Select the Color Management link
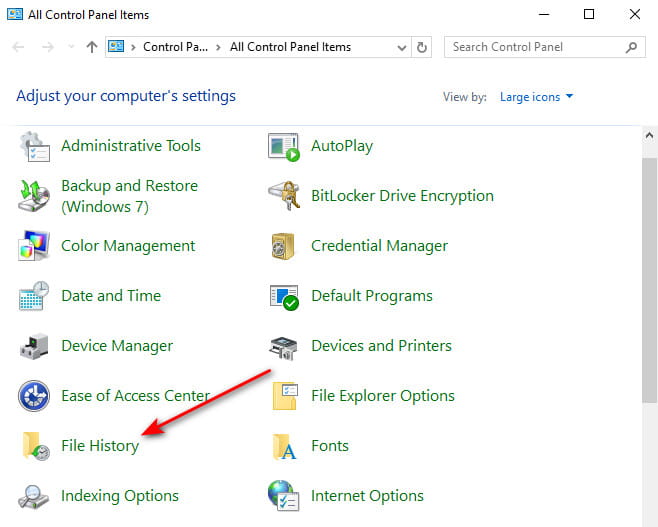Screen dimensions: 658x527 click(128, 246)
